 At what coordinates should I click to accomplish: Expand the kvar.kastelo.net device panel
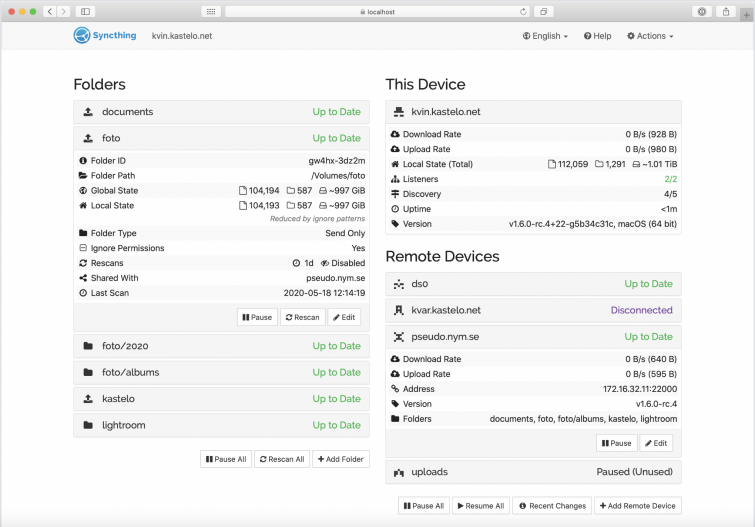coord(533,310)
